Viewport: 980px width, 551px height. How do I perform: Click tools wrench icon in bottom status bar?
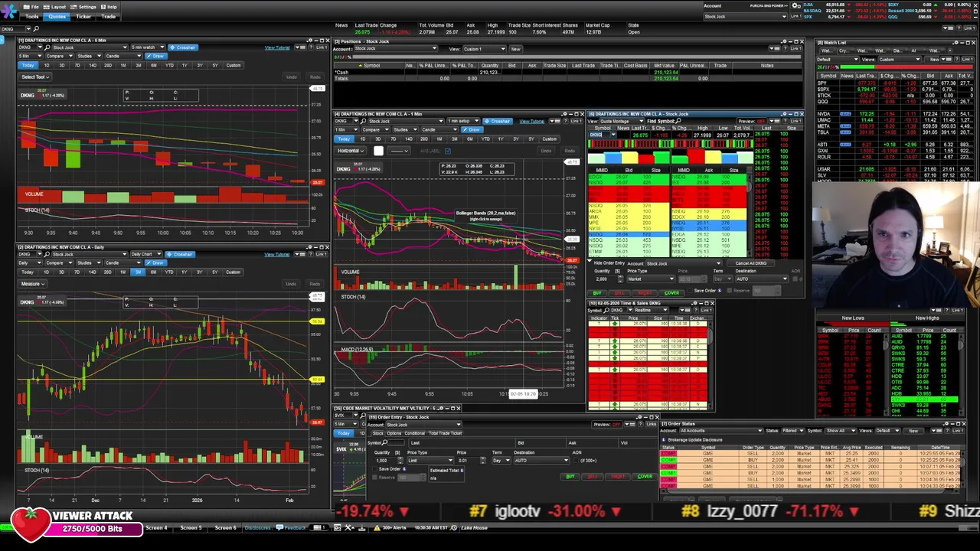[348, 527]
